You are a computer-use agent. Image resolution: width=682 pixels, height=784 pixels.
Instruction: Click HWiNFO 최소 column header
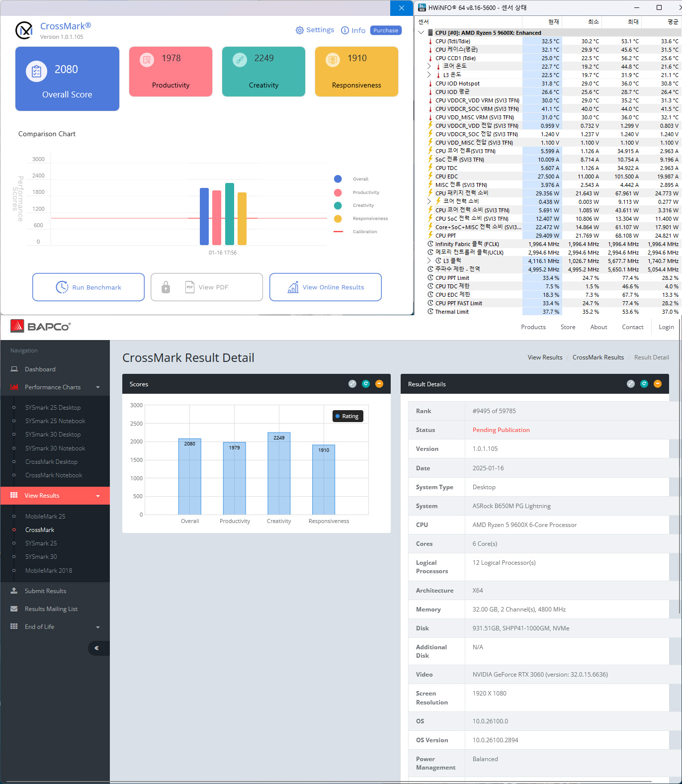coord(582,22)
